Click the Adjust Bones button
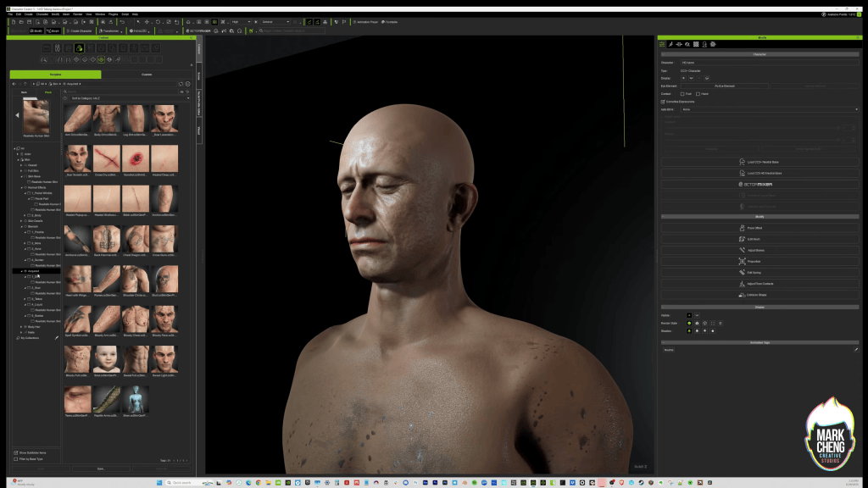This screenshot has height=488, width=868. tap(759, 250)
